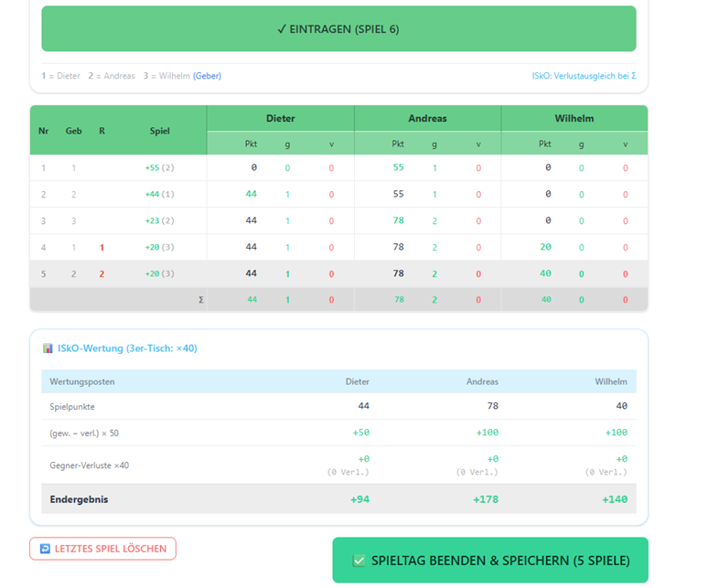
Task: Click the ISkO-Wertung (3er-Tisch: ×40) heading
Action: (x=127, y=347)
